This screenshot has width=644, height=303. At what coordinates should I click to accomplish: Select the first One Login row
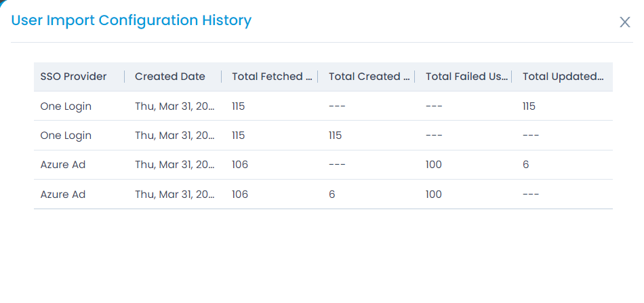[x=323, y=106]
